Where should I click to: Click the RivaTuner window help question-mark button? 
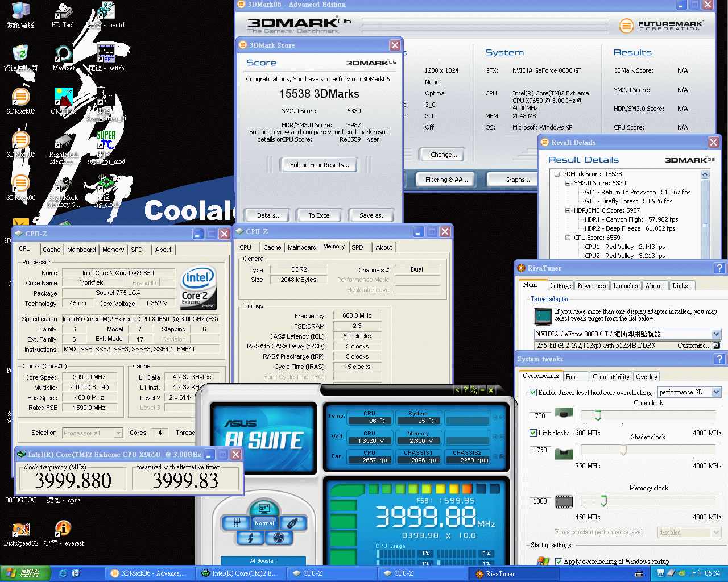coord(719,268)
